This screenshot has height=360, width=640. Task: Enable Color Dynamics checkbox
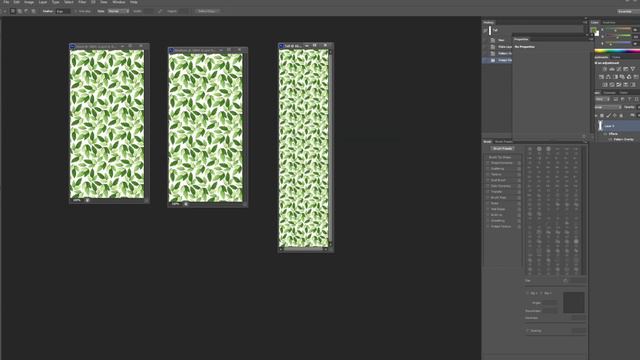487,186
